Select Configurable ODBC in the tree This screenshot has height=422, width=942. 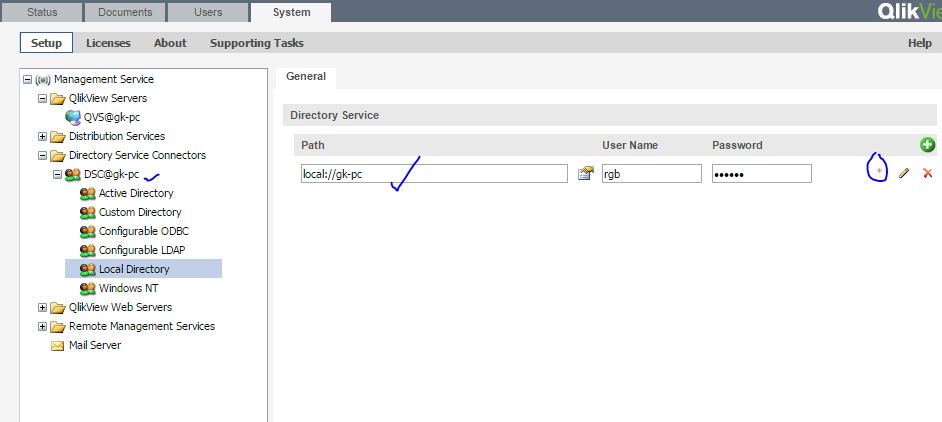point(144,231)
